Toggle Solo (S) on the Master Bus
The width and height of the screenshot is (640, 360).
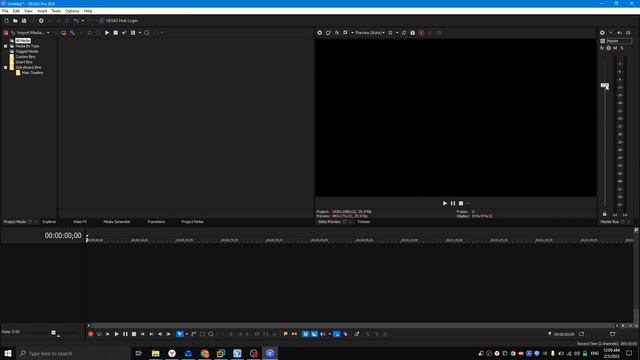click(x=622, y=48)
